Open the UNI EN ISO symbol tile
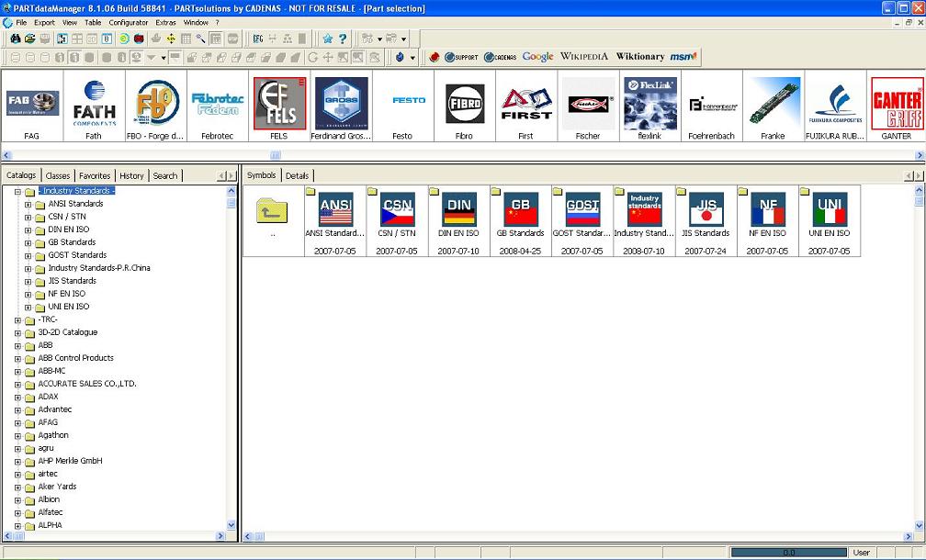Image resolution: width=926 pixels, height=560 pixels. (830, 220)
